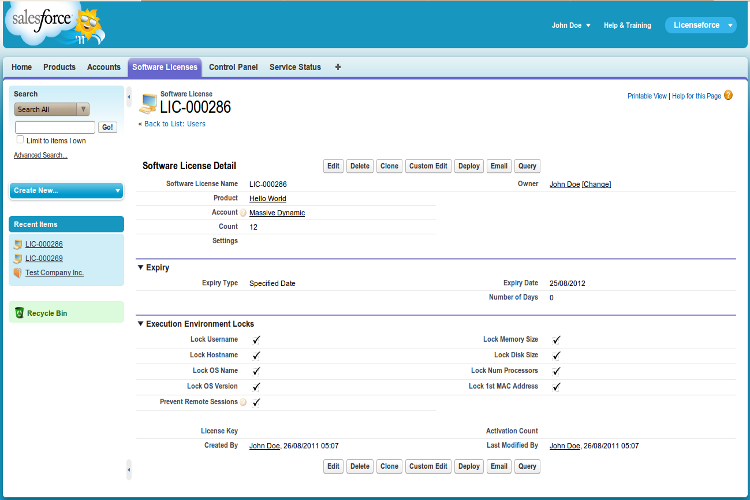Open Accounts tab
The height and width of the screenshot is (500, 750).
click(x=104, y=67)
